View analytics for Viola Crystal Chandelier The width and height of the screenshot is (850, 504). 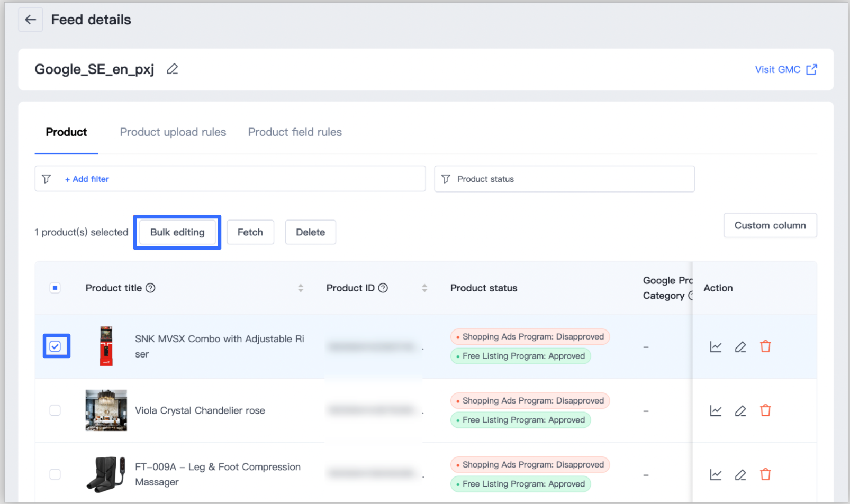click(x=716, y=411)
